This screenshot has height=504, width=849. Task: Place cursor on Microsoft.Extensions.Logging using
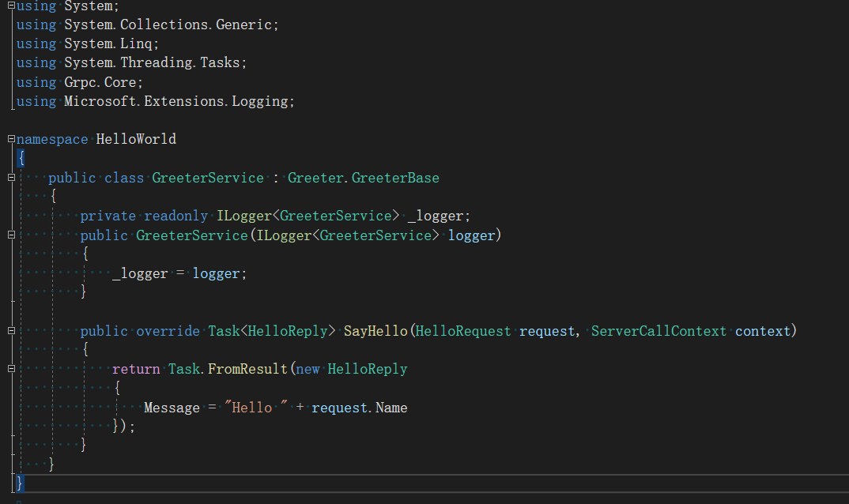tap(179, 101)
